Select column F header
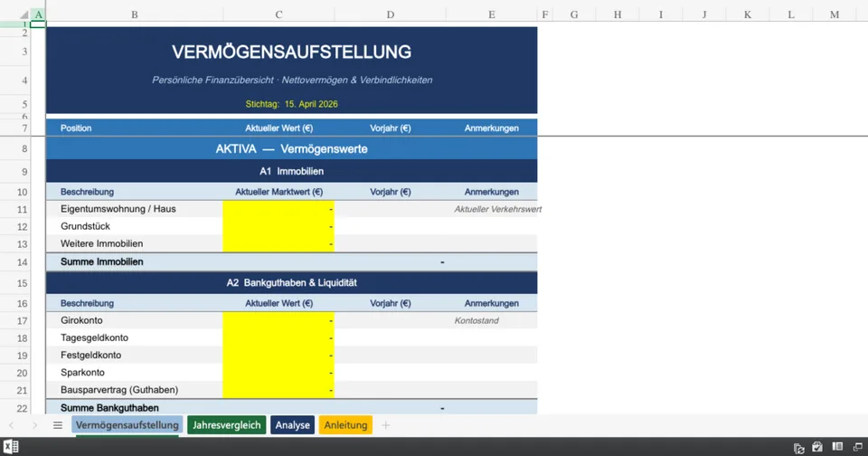This screenshot has width=868, height=456. 544,15
